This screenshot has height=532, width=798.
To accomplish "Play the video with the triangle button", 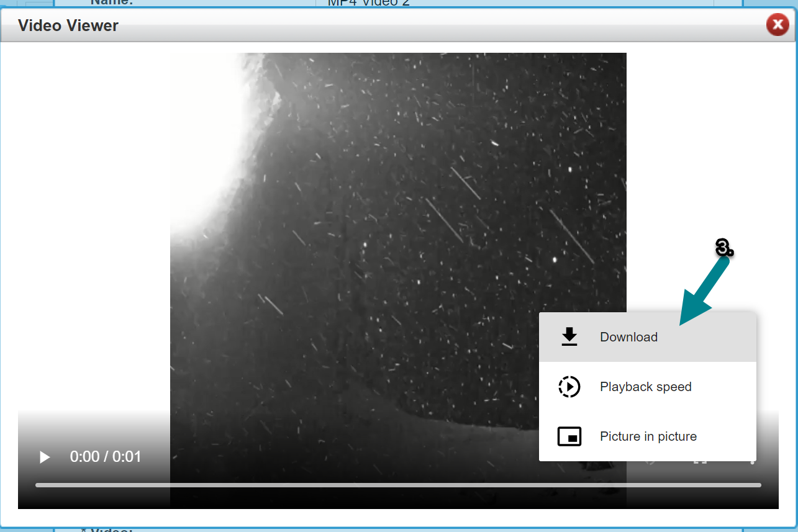I will pos(44,457).
